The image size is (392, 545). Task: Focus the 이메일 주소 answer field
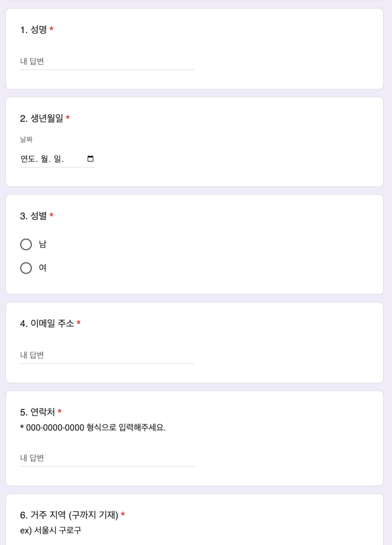tap(107, 355)
